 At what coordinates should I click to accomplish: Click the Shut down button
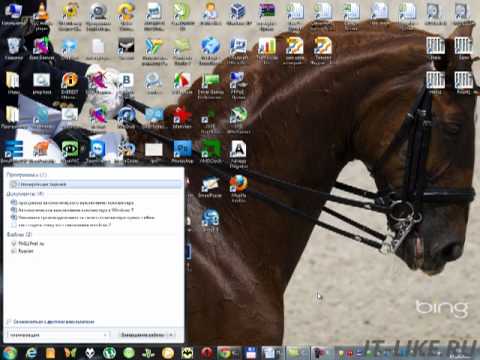pos(143,335)
